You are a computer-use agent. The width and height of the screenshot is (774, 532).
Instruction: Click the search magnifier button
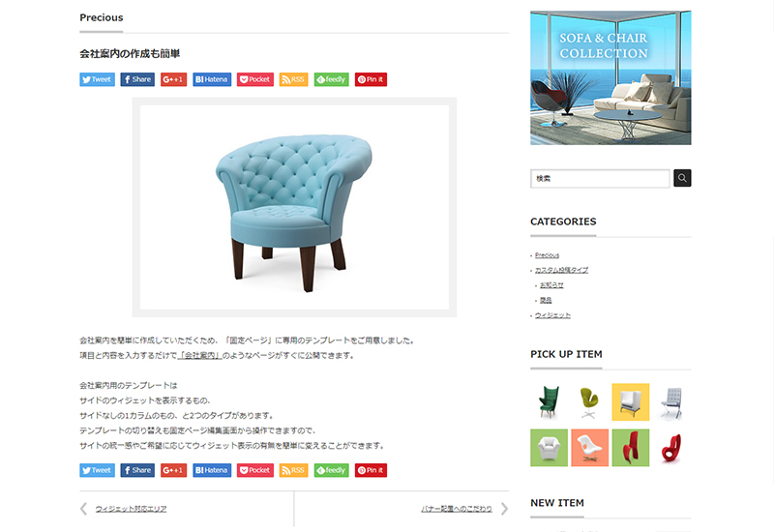coord(682,178)
